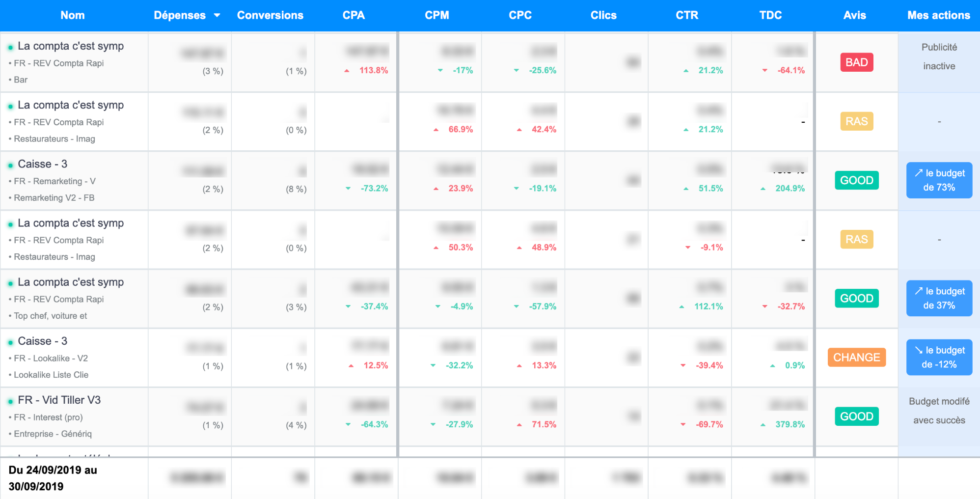Increase budget by 73% button
Image resolution: width=980 pixels, height=499 pixels.
[939, 180]
